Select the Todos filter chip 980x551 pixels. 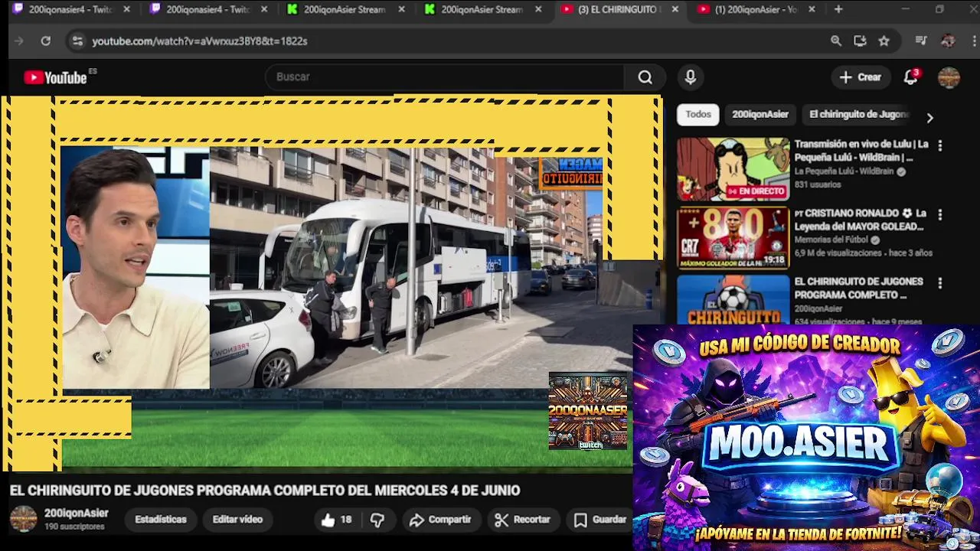pyautogui.click(x=697, y=114)
